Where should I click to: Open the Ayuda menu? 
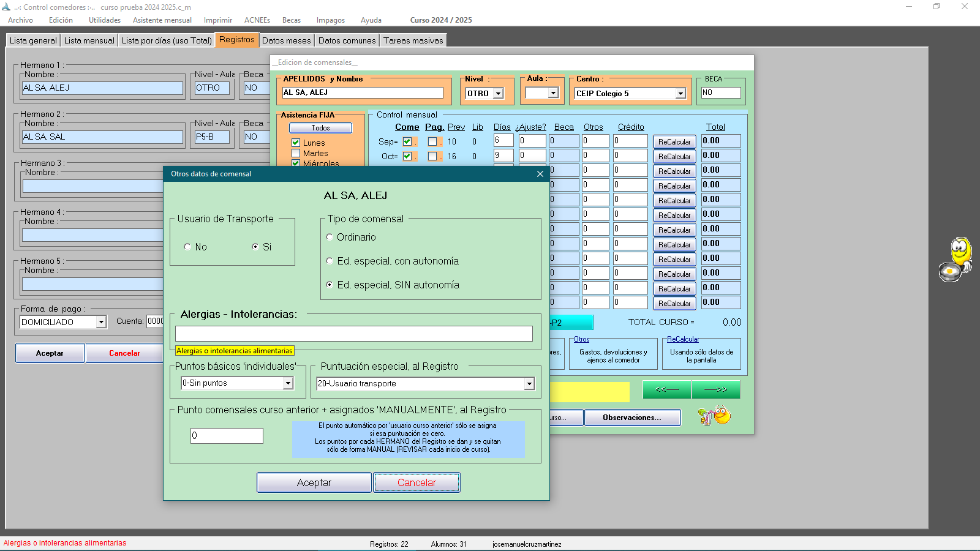(371, 20)
